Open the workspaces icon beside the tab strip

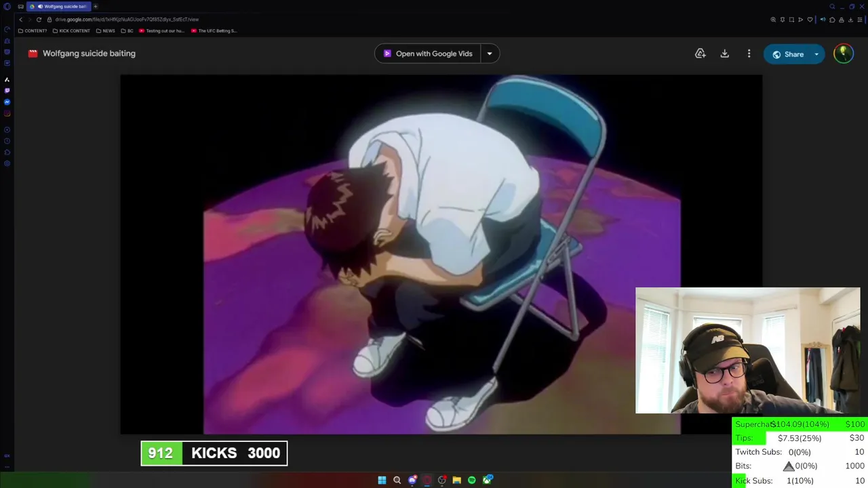coord(21,6)
